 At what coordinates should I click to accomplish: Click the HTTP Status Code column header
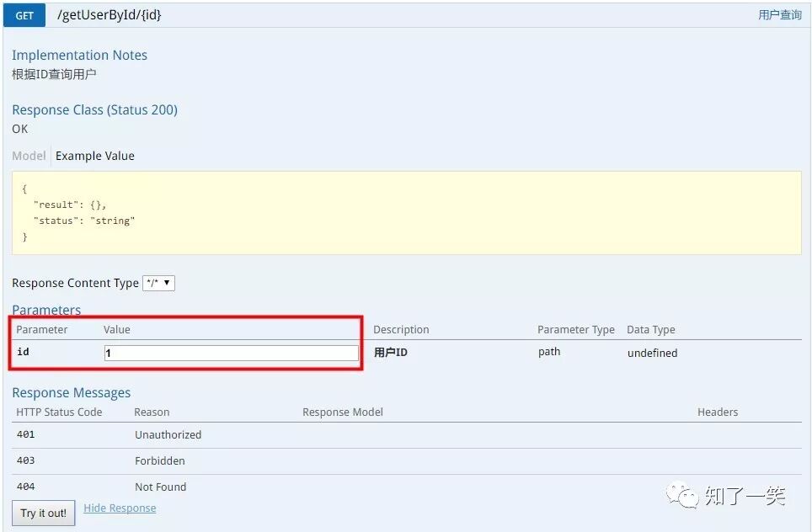point(59,412)
